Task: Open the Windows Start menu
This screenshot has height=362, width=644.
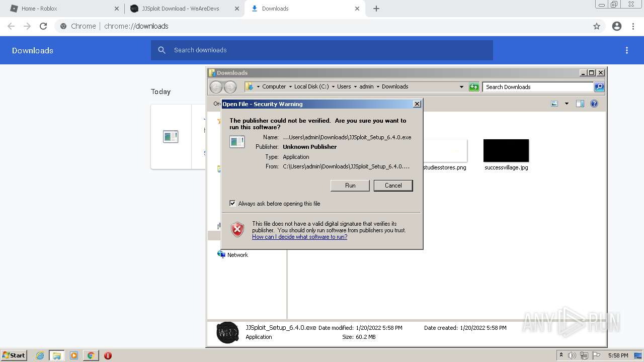Action: tap(14, 355)
